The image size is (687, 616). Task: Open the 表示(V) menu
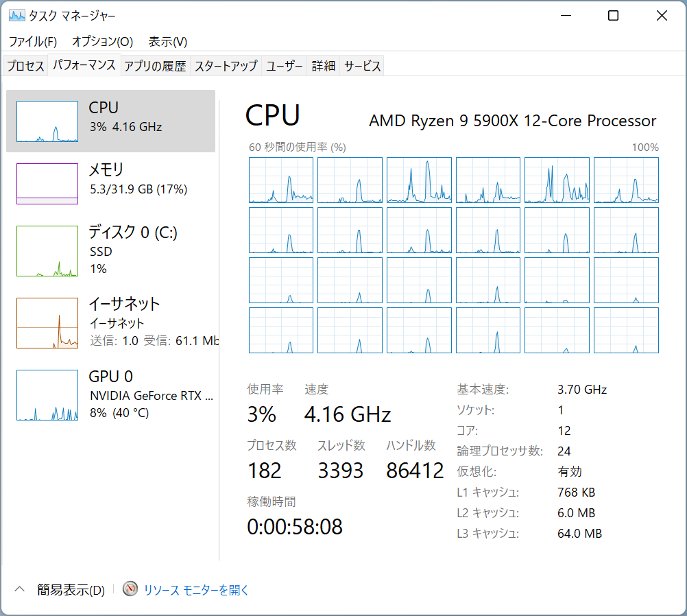(x=168, y=42)
